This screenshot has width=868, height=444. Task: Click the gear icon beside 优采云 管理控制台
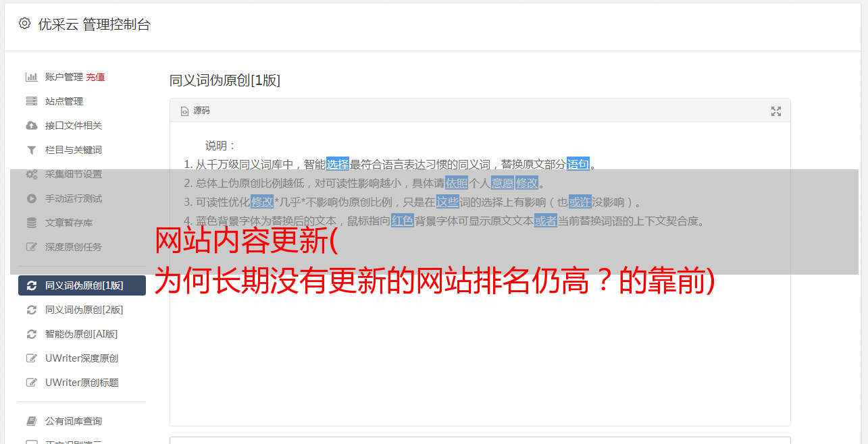[25, 24]
